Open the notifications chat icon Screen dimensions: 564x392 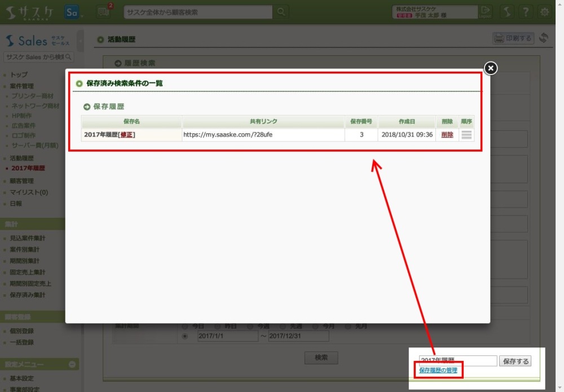(103, 11)
